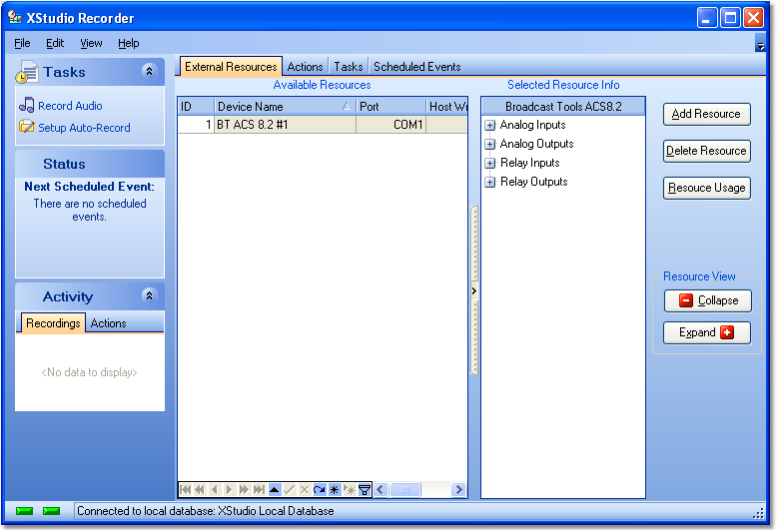Go to first record in navigator
This screenshot has width=777, height=532.
pos(186,490)
